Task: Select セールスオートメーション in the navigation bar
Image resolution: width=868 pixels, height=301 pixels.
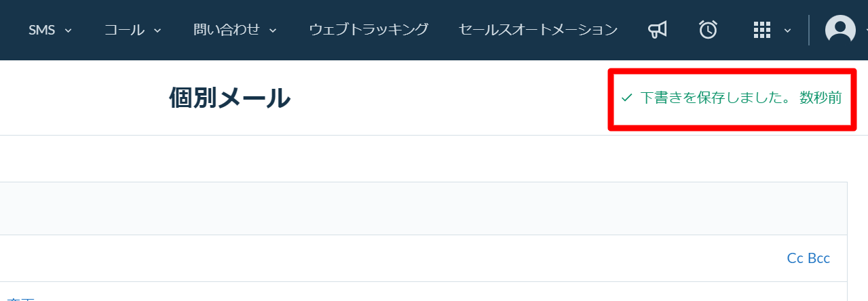Action: 538,30
